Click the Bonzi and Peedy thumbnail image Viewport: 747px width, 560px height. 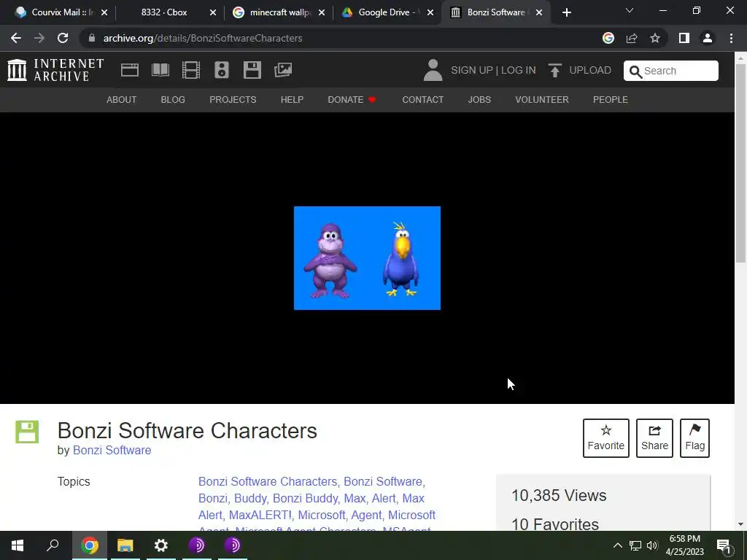coord(368,258)
